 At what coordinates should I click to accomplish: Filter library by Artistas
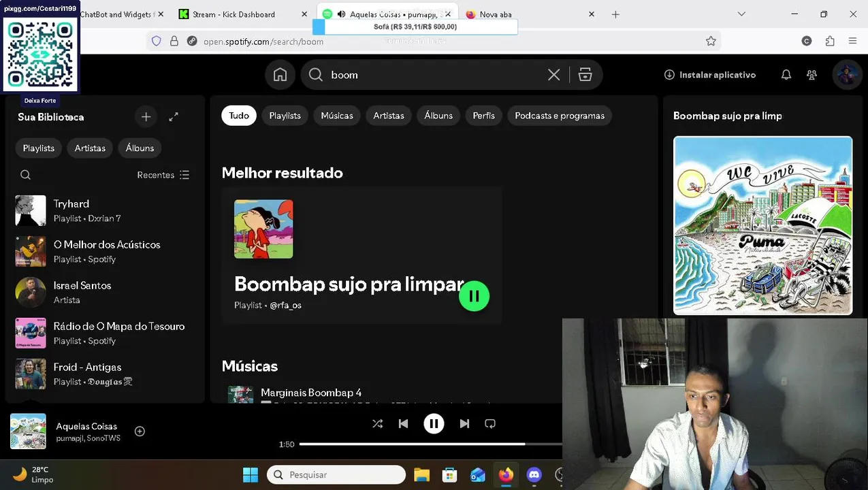point(90,148)
